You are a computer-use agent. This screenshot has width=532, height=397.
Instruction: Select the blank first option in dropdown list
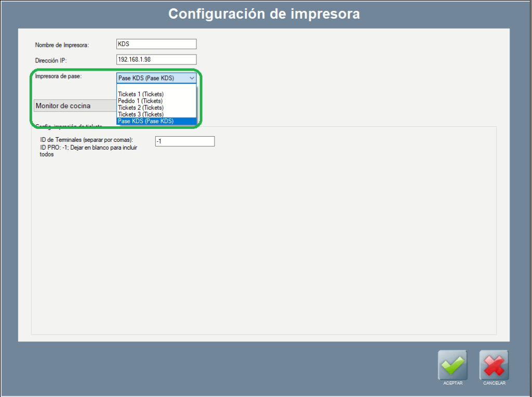point(156,87)
